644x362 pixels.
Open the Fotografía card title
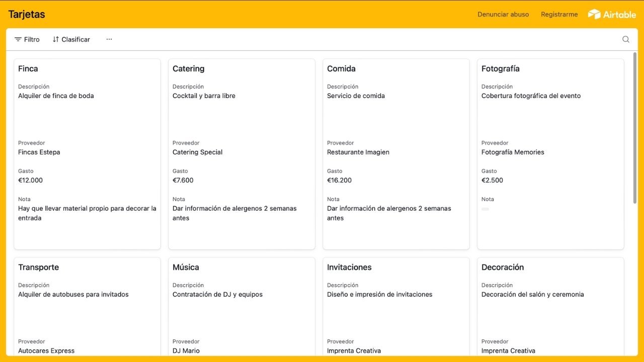pyautogui.click(x=501, y=69)
